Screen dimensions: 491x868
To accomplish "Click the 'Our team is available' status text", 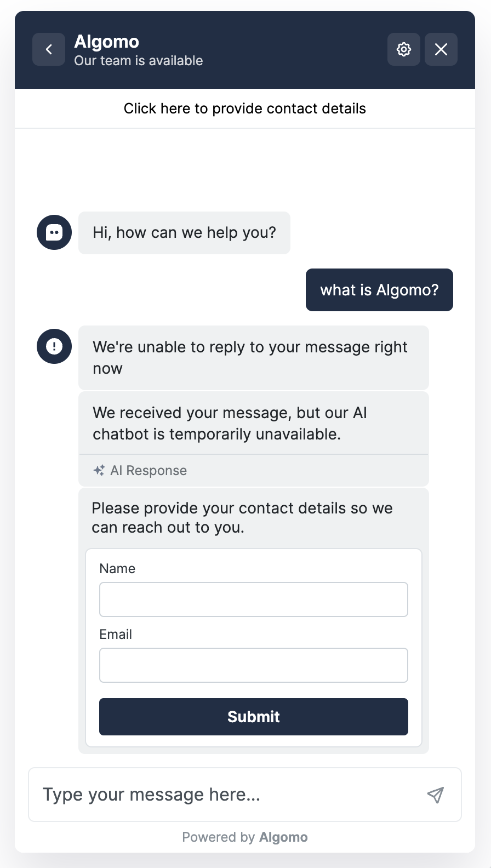I will pos(139,61).
